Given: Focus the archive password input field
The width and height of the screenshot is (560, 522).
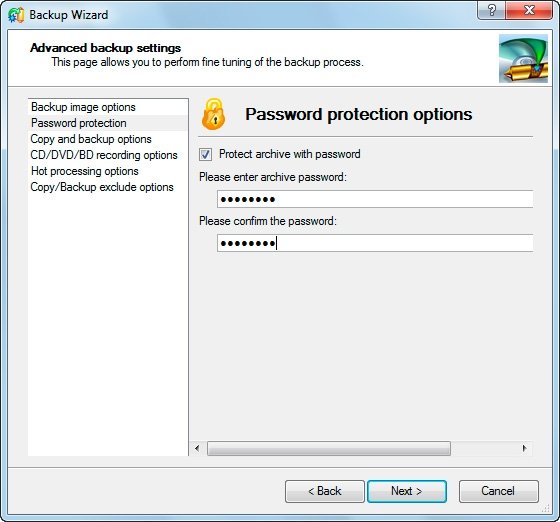Looking at the screenshot, I should (x=375, y=199).
